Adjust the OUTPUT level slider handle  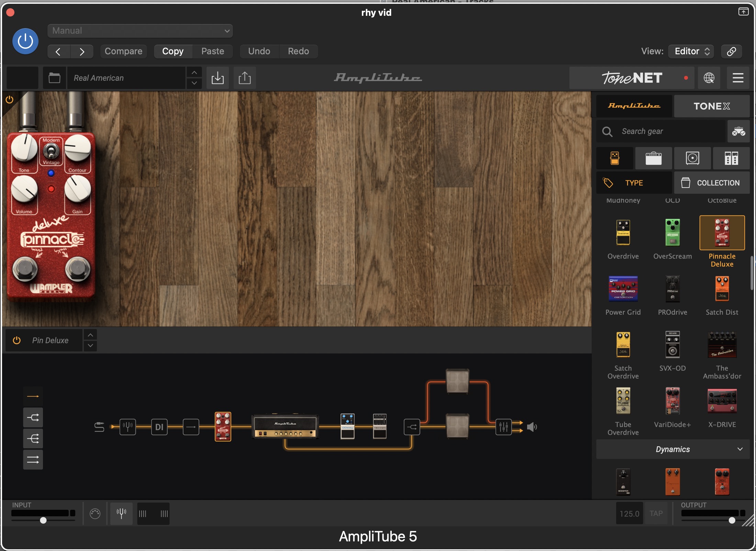tap(732, 520)
